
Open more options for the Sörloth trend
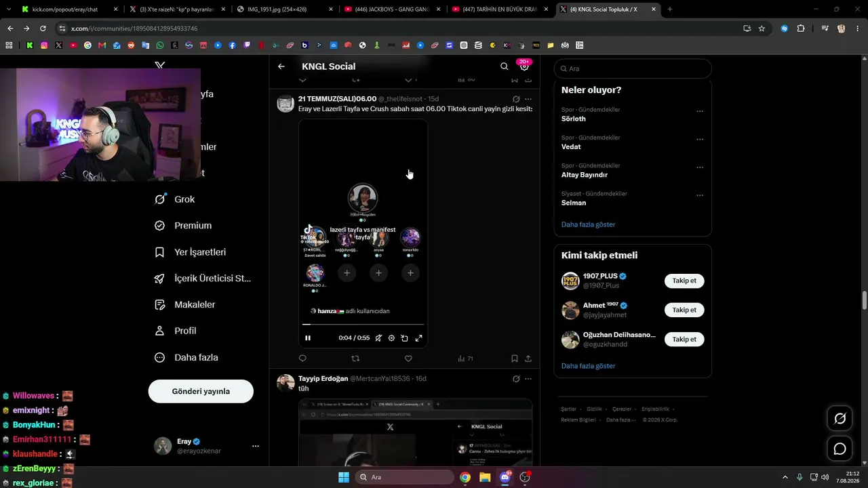(x=700, y=111)
